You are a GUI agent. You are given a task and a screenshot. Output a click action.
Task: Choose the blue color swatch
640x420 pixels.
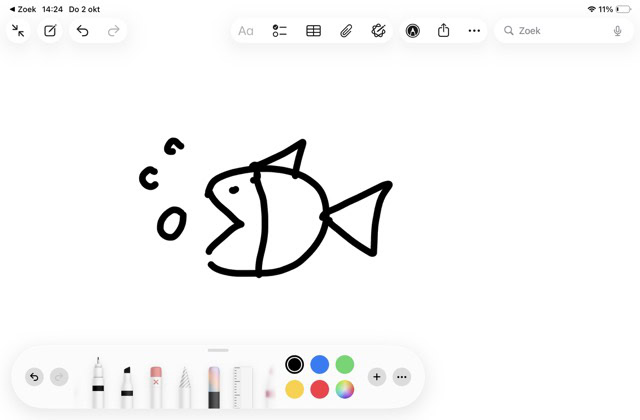point(319,364)
